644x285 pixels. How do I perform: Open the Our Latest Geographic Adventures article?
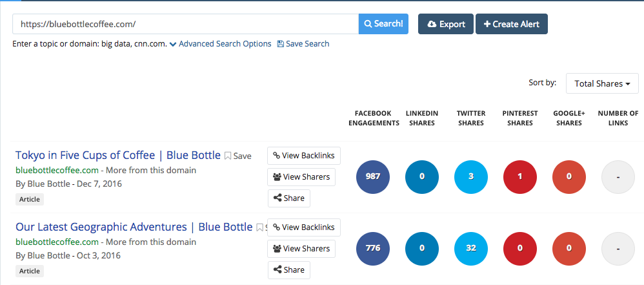[x=134, y=227]
